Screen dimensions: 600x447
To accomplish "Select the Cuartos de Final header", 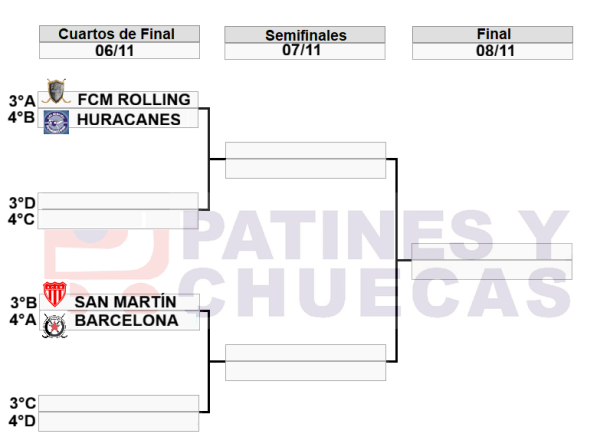I will tap(116, 34).
